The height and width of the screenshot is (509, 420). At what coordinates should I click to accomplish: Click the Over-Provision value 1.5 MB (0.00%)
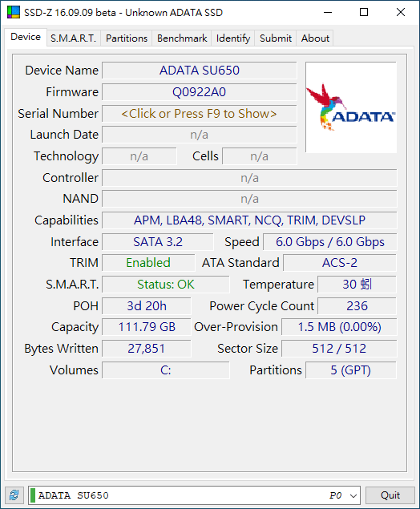339,327
